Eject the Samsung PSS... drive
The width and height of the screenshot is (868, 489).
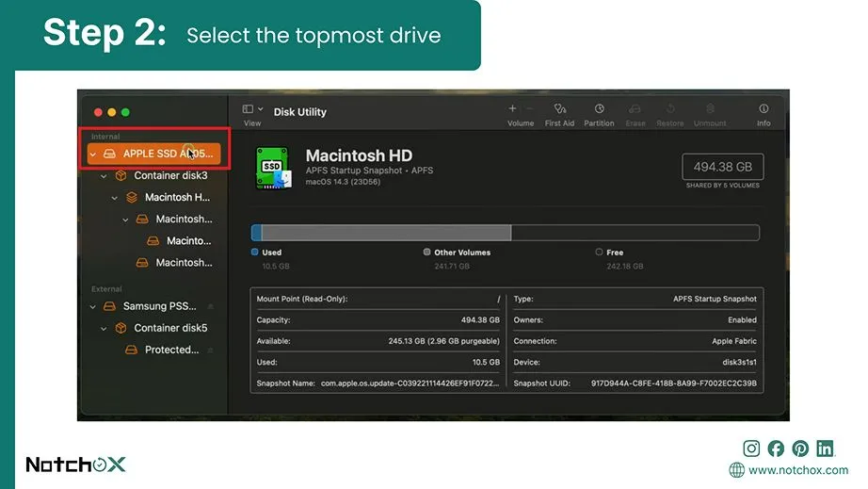click(210, 307)
